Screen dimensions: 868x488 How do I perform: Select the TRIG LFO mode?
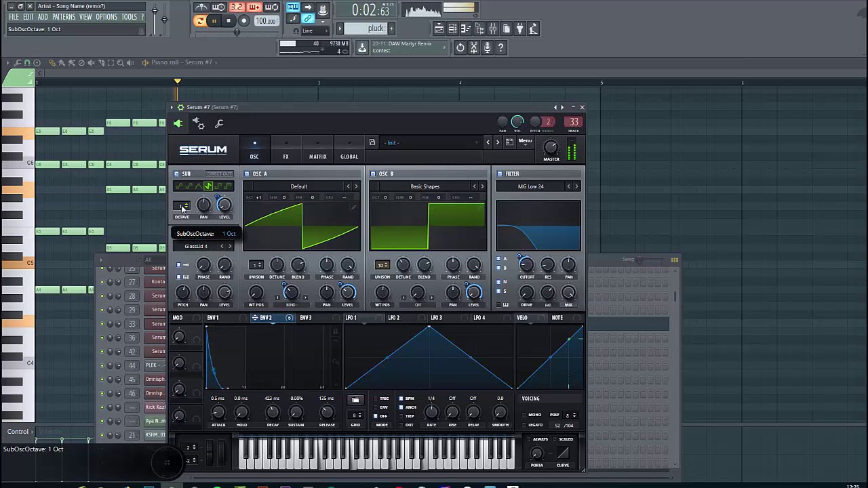click(376, 399)
